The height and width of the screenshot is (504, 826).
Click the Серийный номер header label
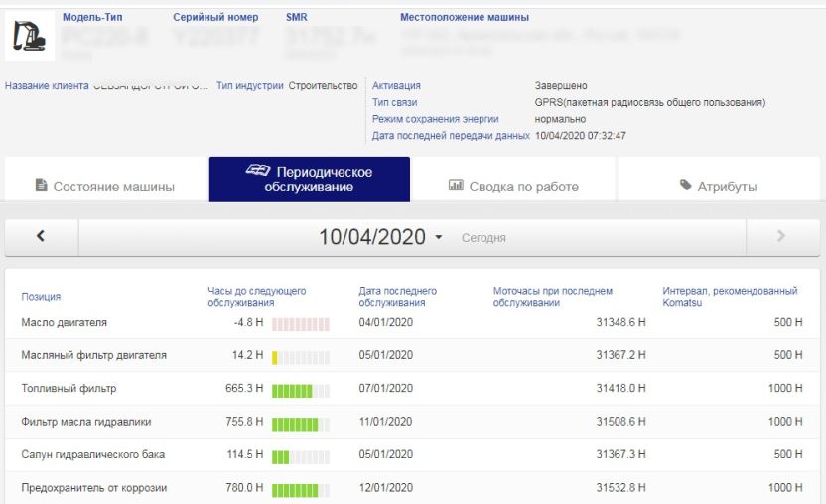[x=215, y=17]
